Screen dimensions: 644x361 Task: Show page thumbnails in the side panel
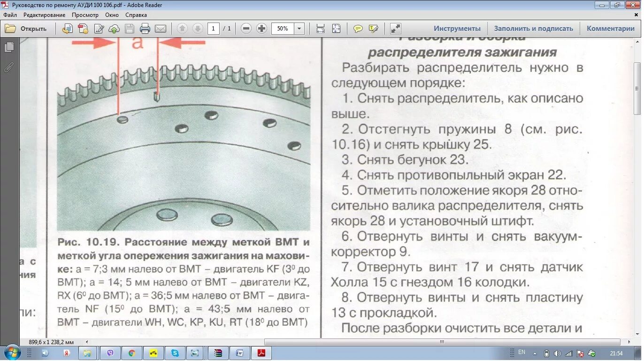click(9, 47)
